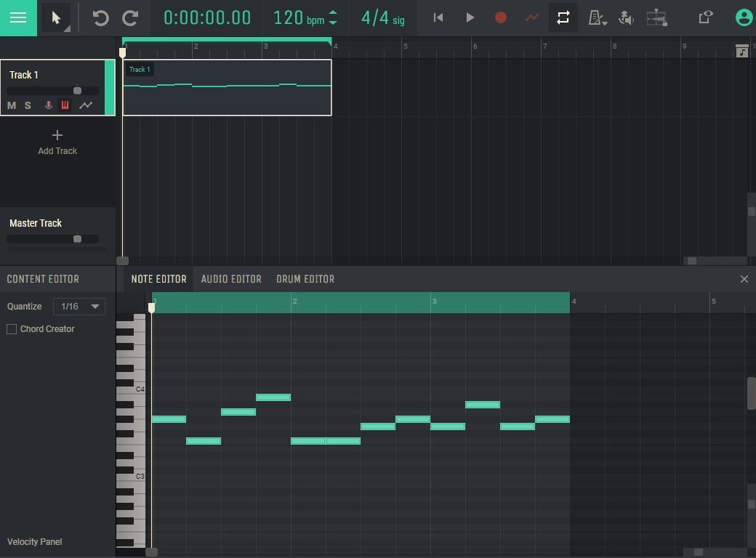756x558 pixels.
Task: Click the undo icon
Action: click(x=100, y=18)
